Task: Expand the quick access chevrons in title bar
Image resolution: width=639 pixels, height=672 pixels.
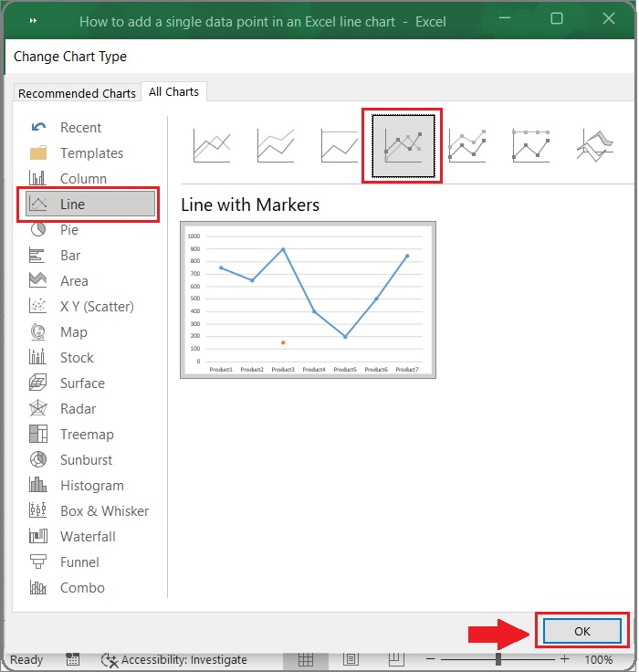Action: (x=33, y=21)
